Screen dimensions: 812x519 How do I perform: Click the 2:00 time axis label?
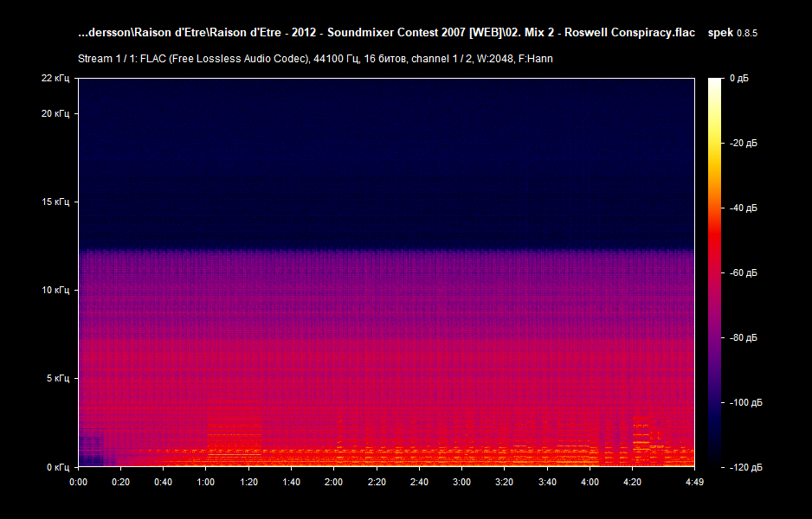(333, 483)
